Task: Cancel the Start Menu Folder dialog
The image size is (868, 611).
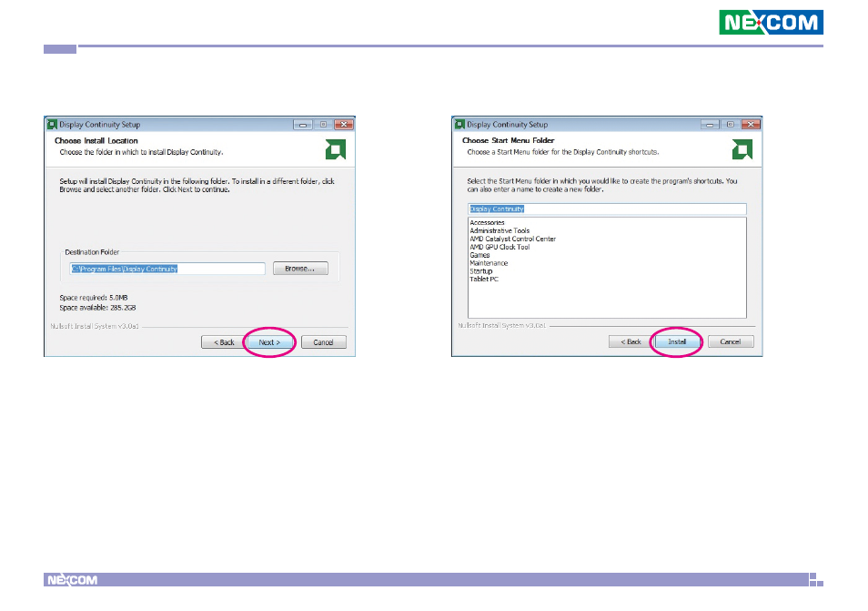Action: pos(731,341)
